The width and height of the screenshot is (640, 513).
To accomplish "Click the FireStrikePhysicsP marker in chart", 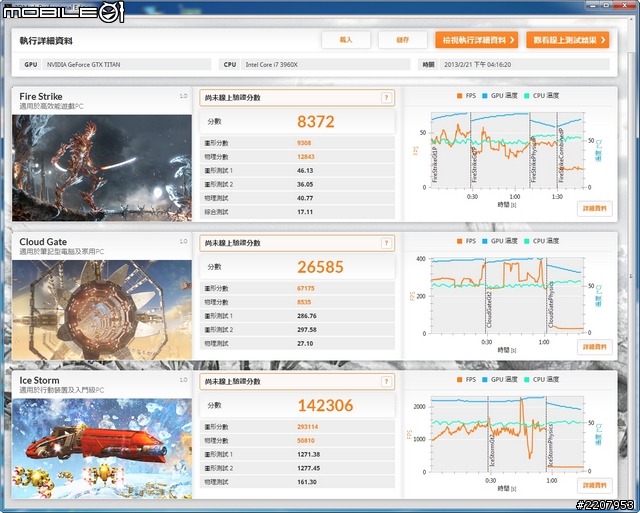I will point(533,160).
